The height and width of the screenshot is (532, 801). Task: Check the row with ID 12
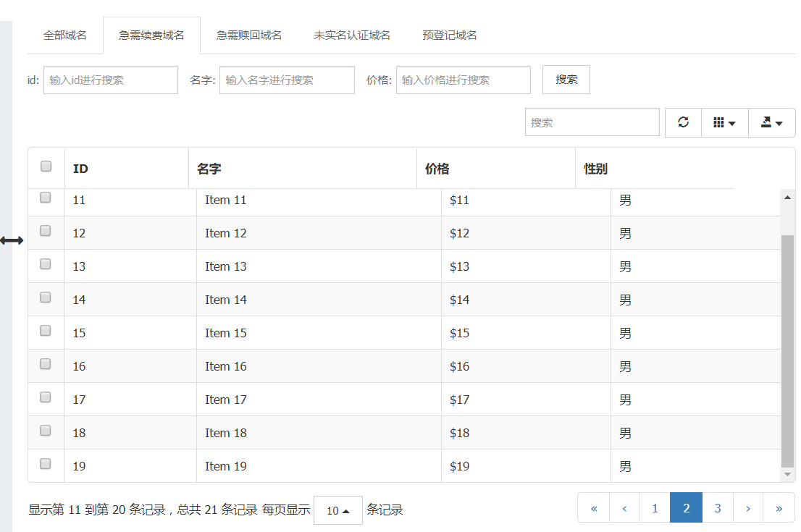(x=46, y=231)
